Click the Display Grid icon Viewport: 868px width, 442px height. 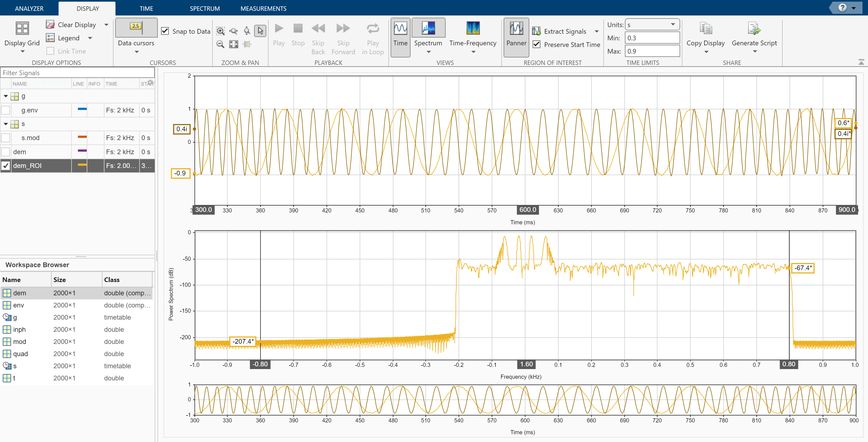tap(22, 29)
